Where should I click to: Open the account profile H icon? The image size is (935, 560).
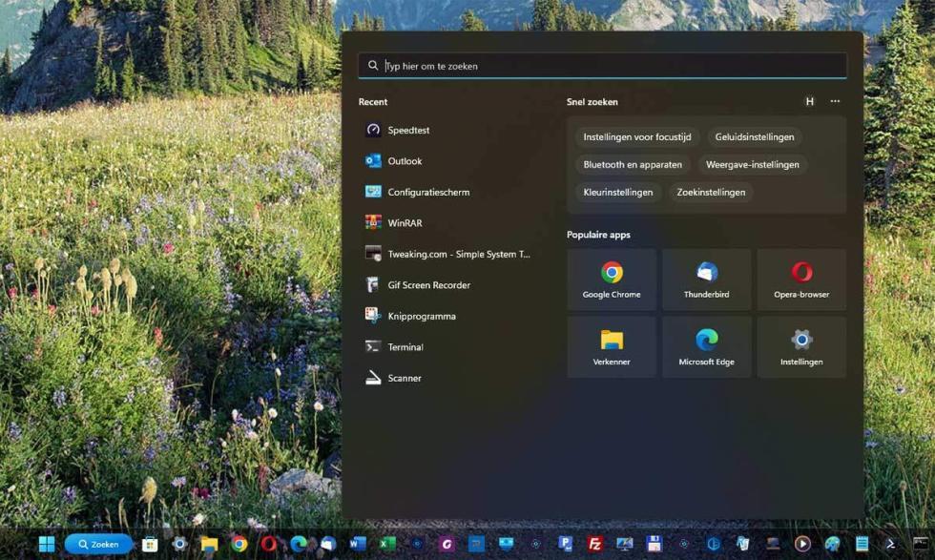pos(810,101)
